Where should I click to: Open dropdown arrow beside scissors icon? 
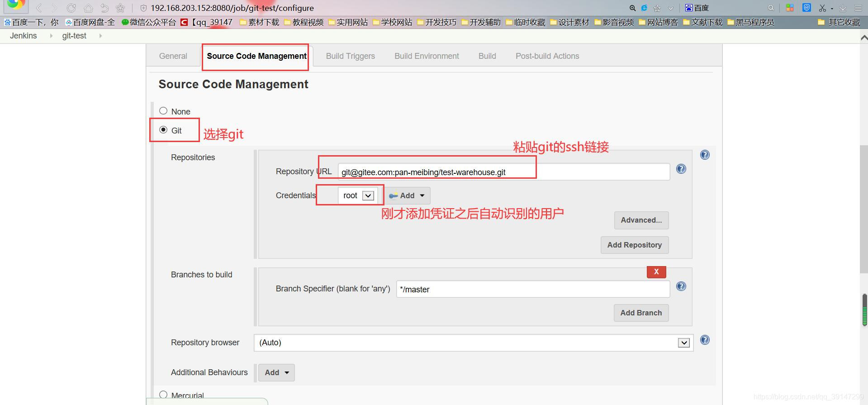832,9
